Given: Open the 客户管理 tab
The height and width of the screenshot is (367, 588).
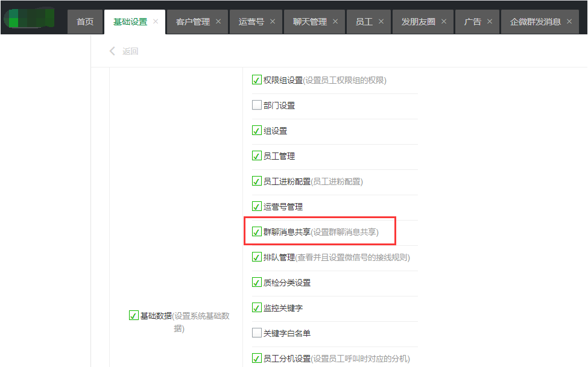Looking at the screenshot, I should [x=192, y=21].
